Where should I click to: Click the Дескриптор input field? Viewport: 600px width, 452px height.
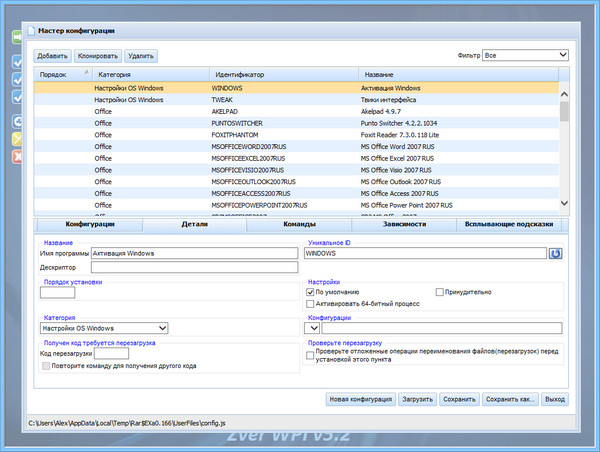pos(194,267)
